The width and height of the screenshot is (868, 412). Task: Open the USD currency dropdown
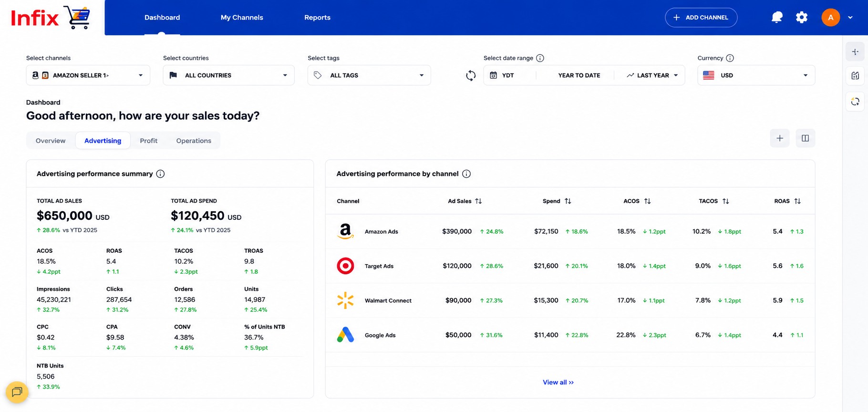[x=756, y=75]
